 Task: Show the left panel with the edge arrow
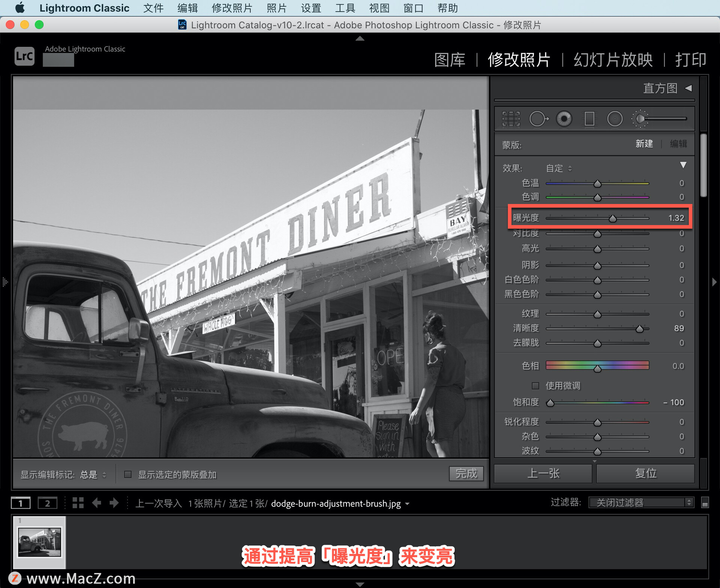(5, 282)
